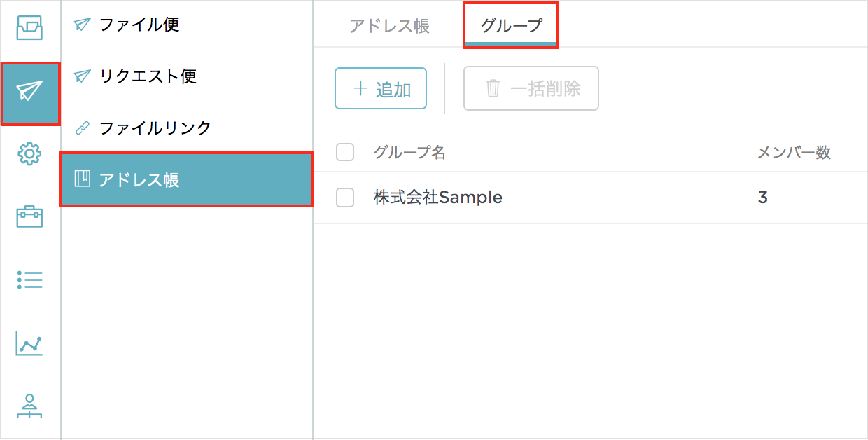Toggle the select-all checkbox in header
The height and width of the screenshot is (440, 868).
345,152
